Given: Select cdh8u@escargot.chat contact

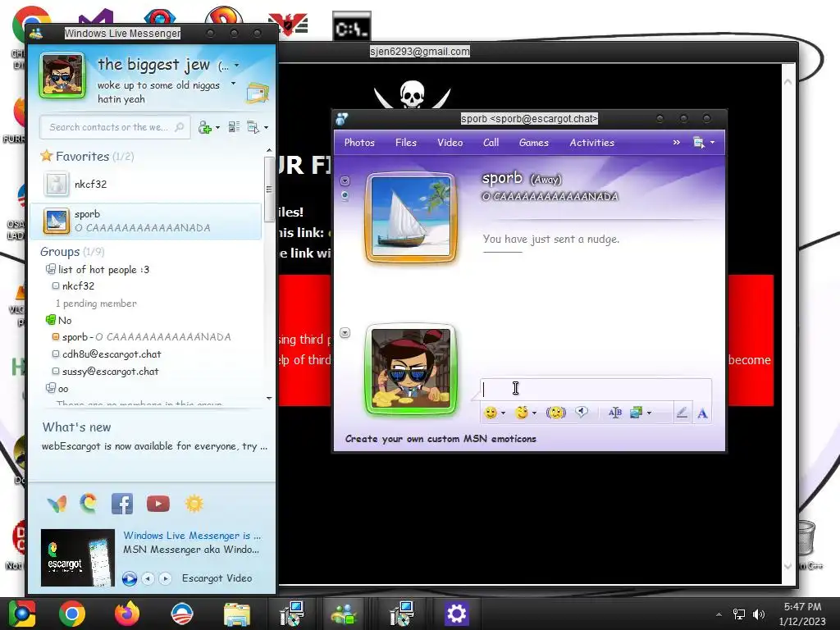Looking at the screenshot, I should [112, 354].
